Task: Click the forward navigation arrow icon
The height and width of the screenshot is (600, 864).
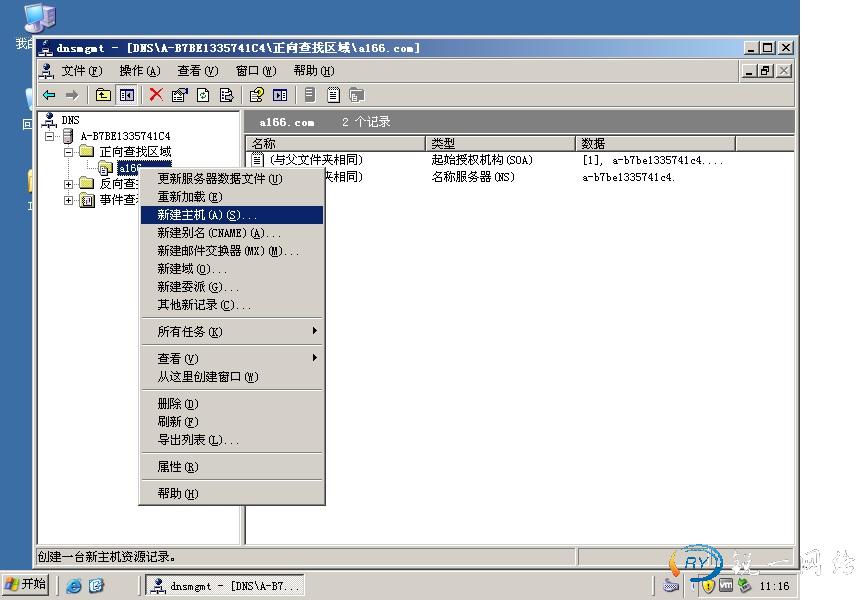Action: point(72,94)
